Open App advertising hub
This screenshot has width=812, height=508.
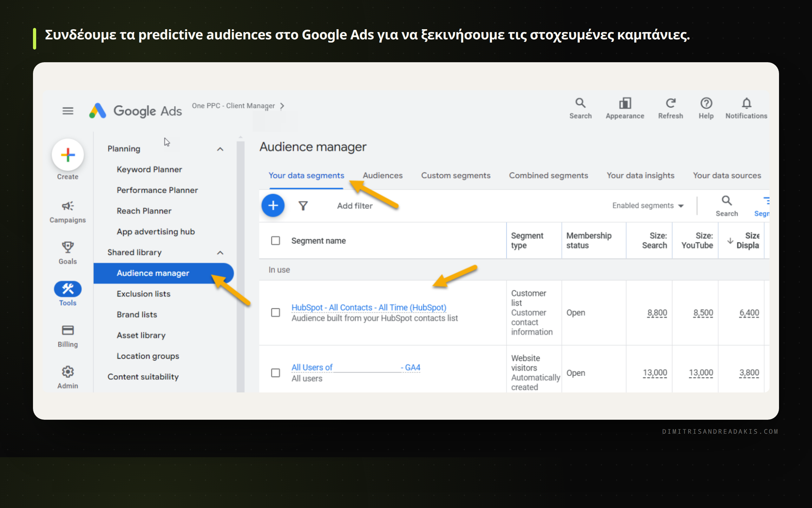156,232
